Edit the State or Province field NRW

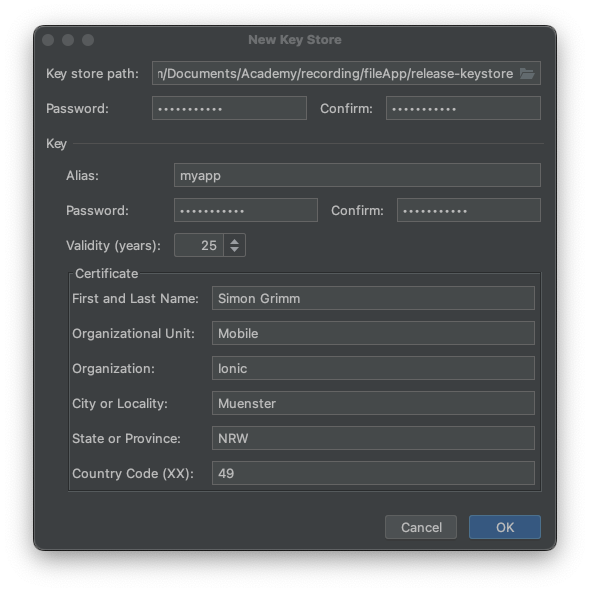click(x=373, y=438)
